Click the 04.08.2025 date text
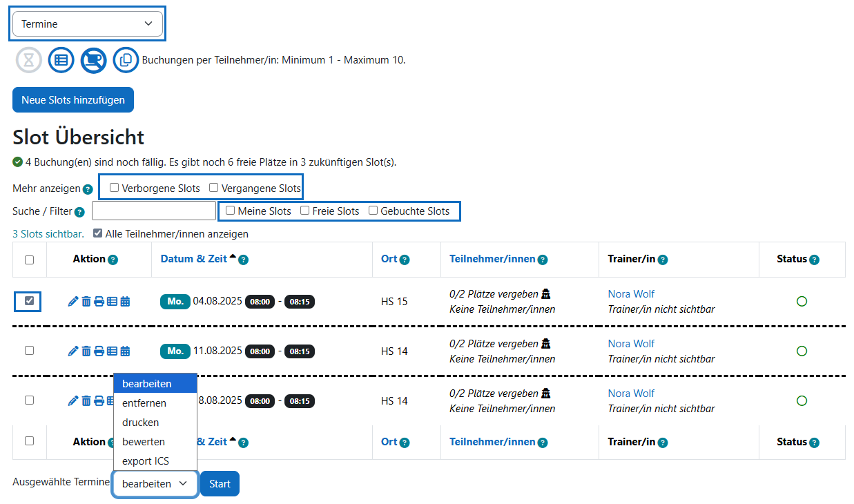Viewport: 854px width, 504px height. (x=217, y=301)
